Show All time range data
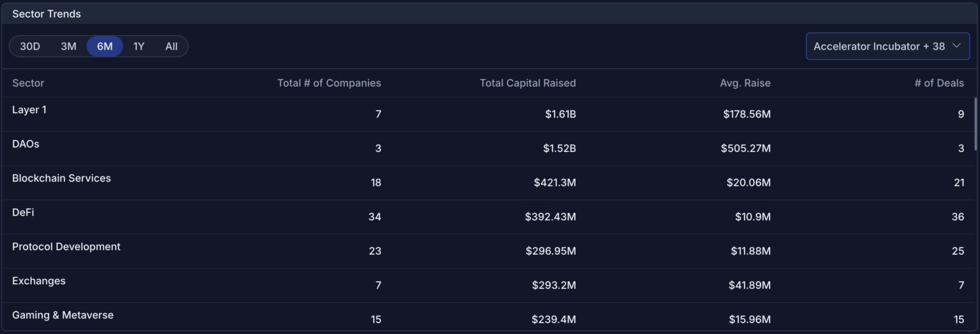 click(x=171, y=47)
